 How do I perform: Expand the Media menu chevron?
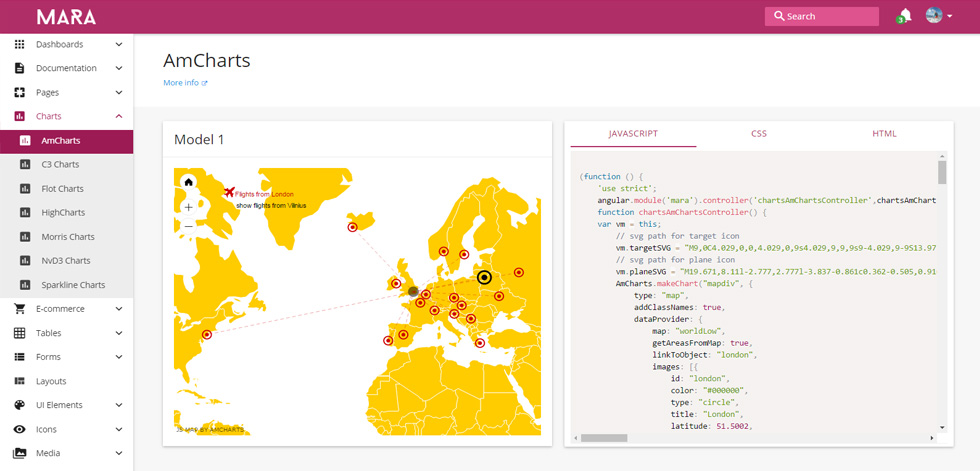click(119, 453)
